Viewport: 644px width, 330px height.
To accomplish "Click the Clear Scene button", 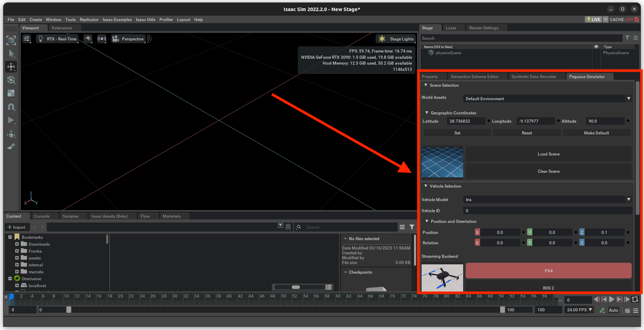I will pos(549,171).
